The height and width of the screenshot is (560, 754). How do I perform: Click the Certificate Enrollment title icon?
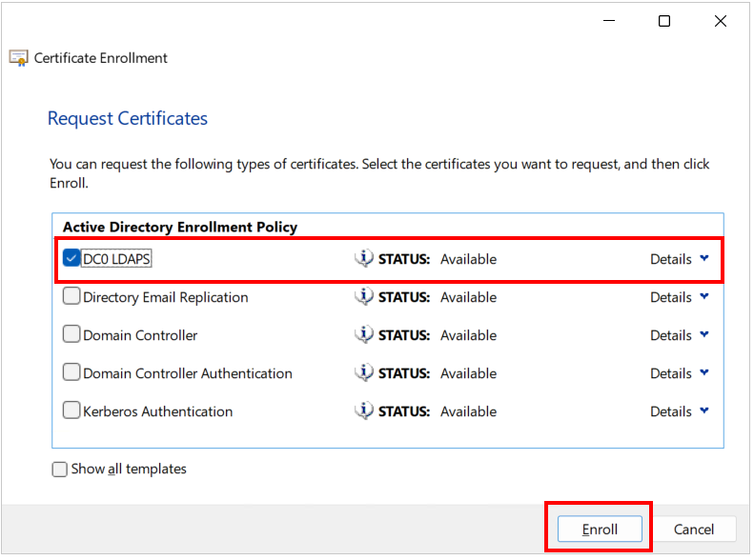point(19,58)
